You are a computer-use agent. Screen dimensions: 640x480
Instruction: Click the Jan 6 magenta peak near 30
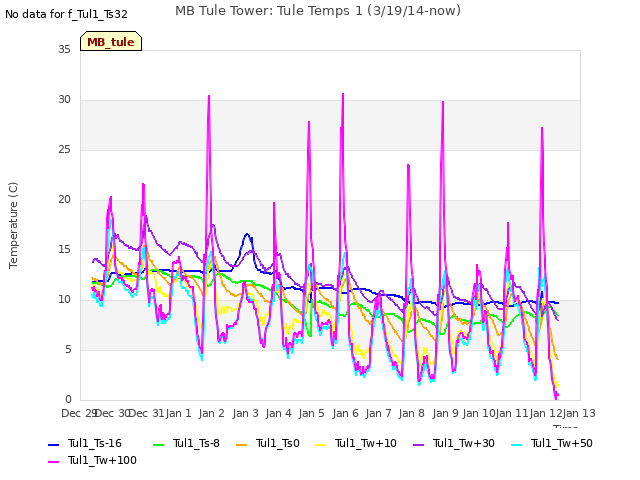click(x=343, y=95)
